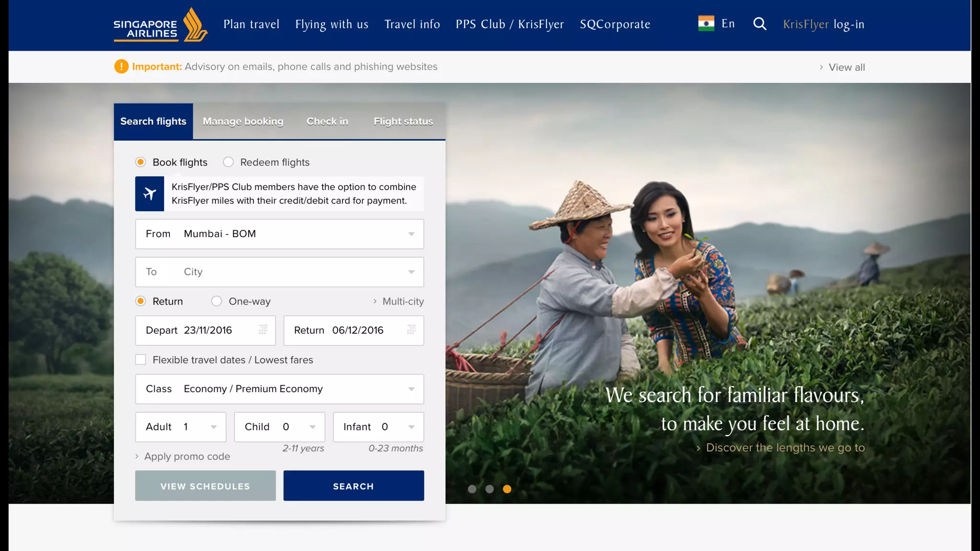980x551 pixels.
Task: Click the KrisFlyer log-in link
Action: 824,24
